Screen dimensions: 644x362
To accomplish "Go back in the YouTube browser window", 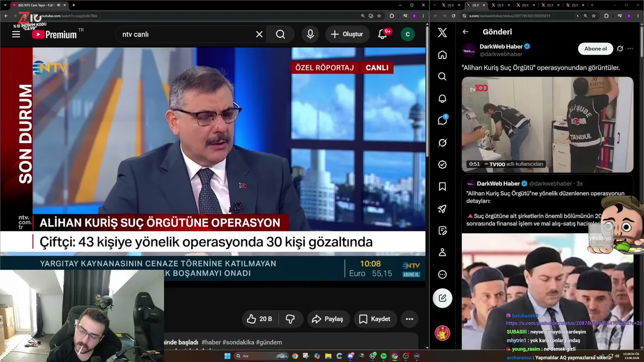I will 6,16.
